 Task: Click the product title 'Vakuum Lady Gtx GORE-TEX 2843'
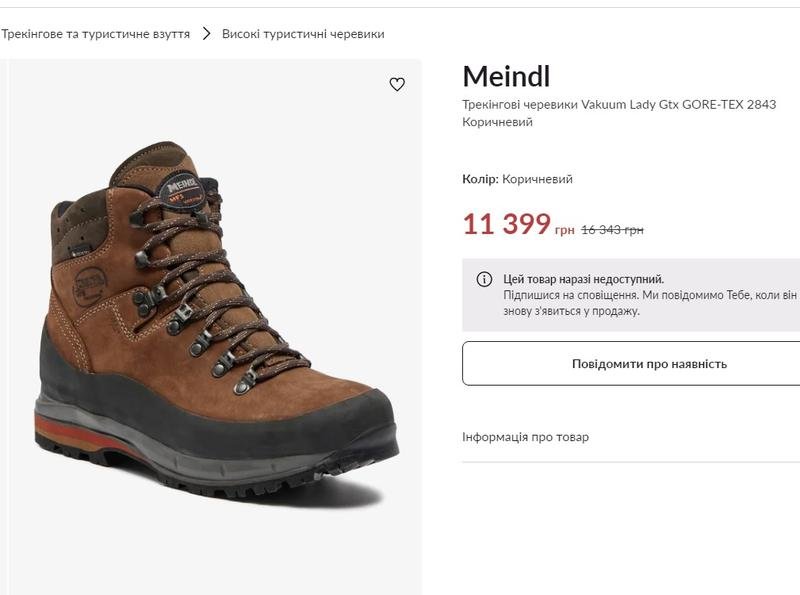click(619, 104)
